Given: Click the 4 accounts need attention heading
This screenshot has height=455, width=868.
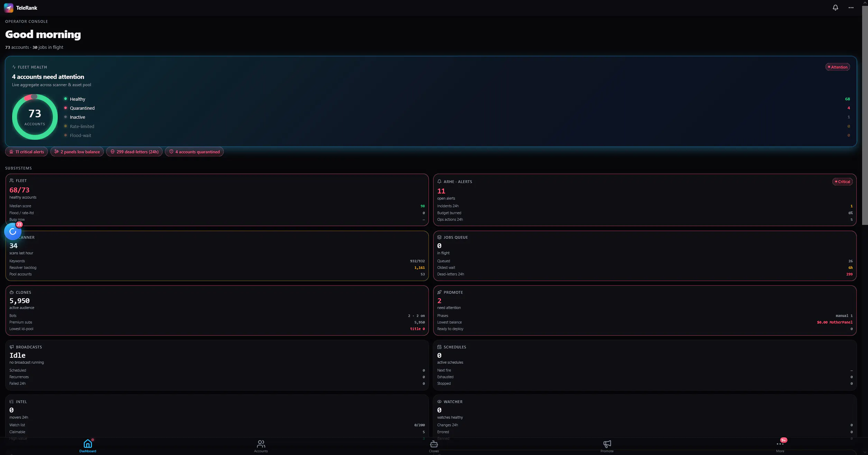Looking at the screenshot, I should [x=48, y=77].
